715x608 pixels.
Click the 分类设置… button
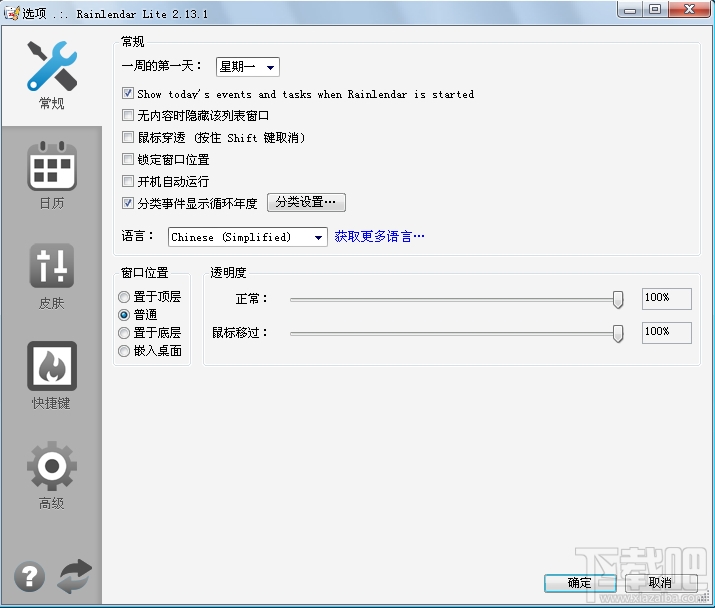point(306,202)
